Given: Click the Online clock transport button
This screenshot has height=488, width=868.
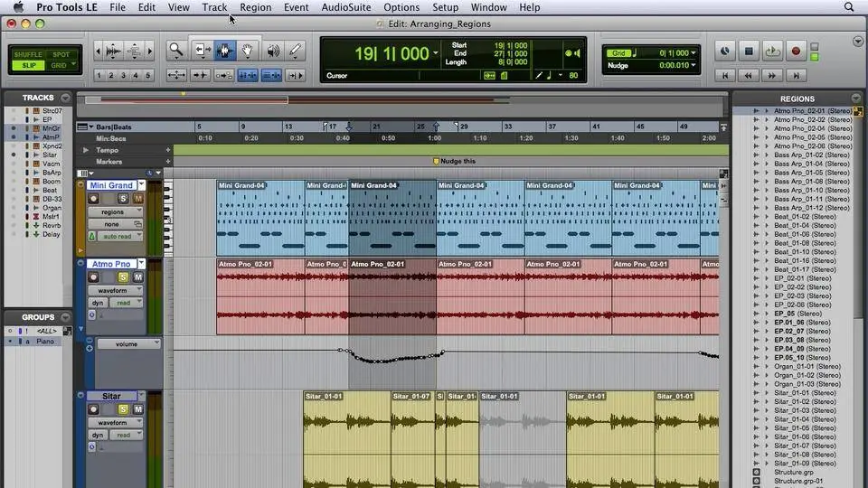Looking at the screenshot, I should point(724,51).
